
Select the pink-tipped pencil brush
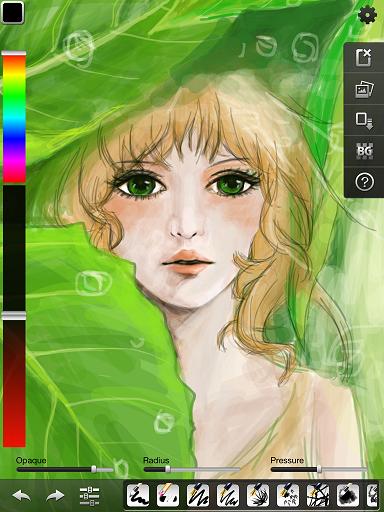[x=168, y=495]
